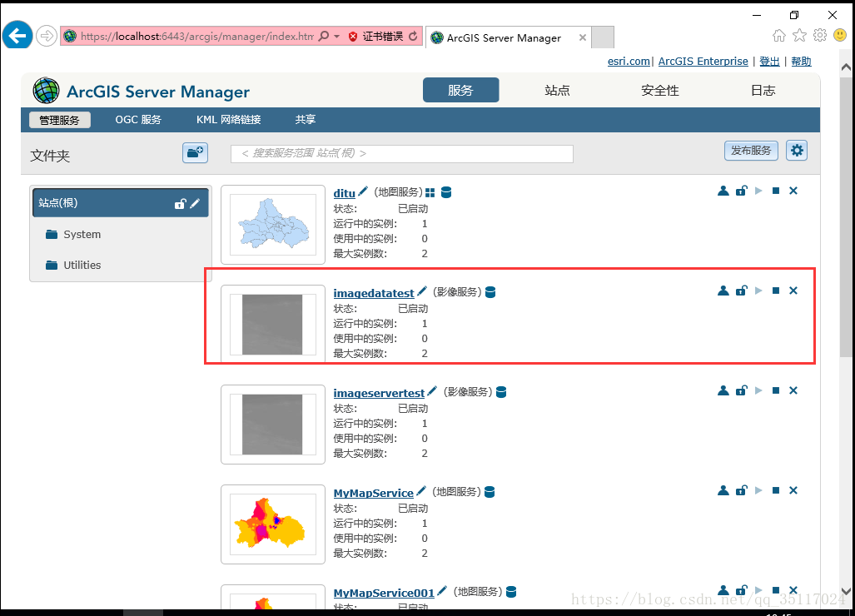Screen dimensions: 855x616
Task: Toggle the imageservertest lock icon
Action: pos(741,390)
